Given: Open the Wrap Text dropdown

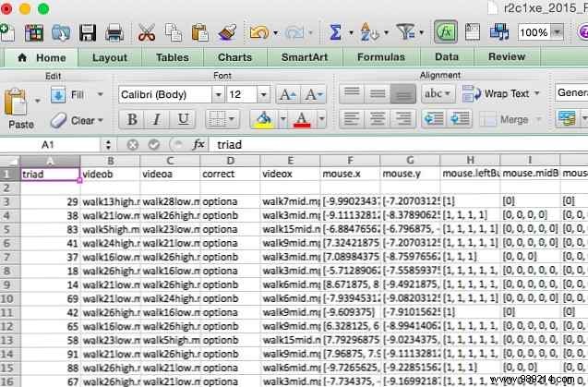Looking at the screenshot, I should [537, 93].
